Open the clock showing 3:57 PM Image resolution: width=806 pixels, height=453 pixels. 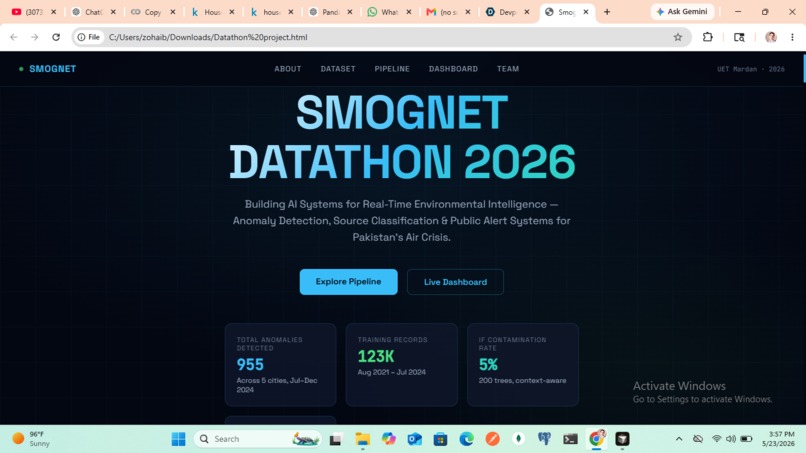pyautogui.click(x=778, y=439)
